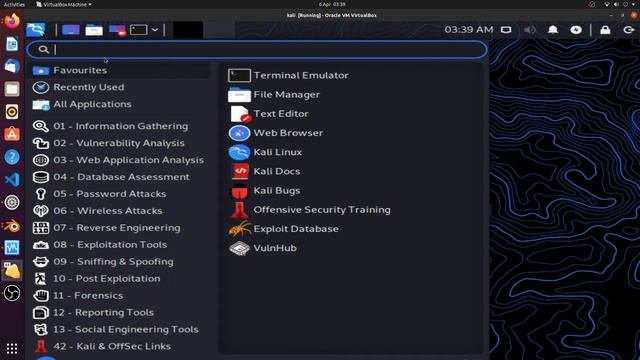Viewport: 640px width, 360px height.
Task: Click the 11 - Forensics label
Action: point(88,296)
